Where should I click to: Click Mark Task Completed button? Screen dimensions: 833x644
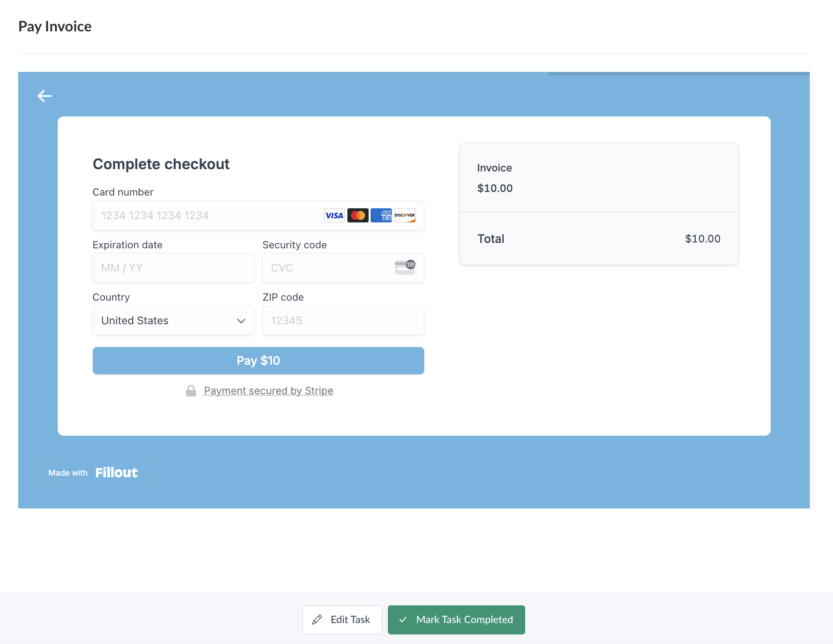coord(456,619)
